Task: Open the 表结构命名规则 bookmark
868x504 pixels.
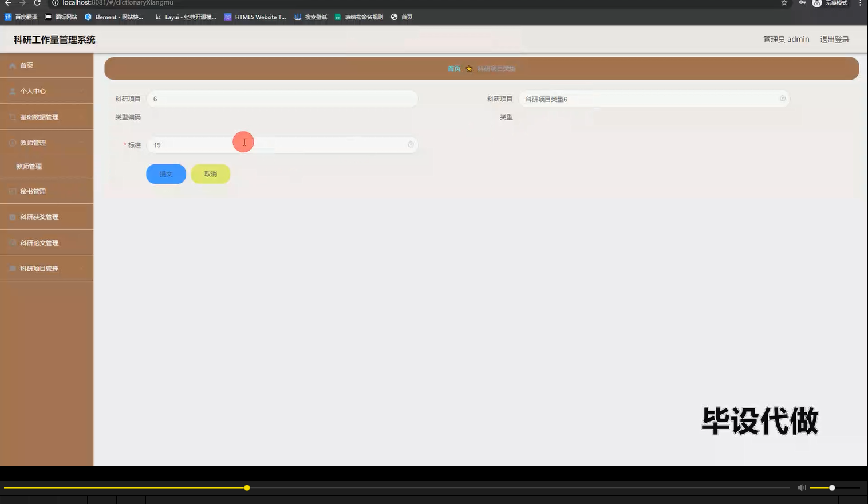Action: tap(359, 17)
